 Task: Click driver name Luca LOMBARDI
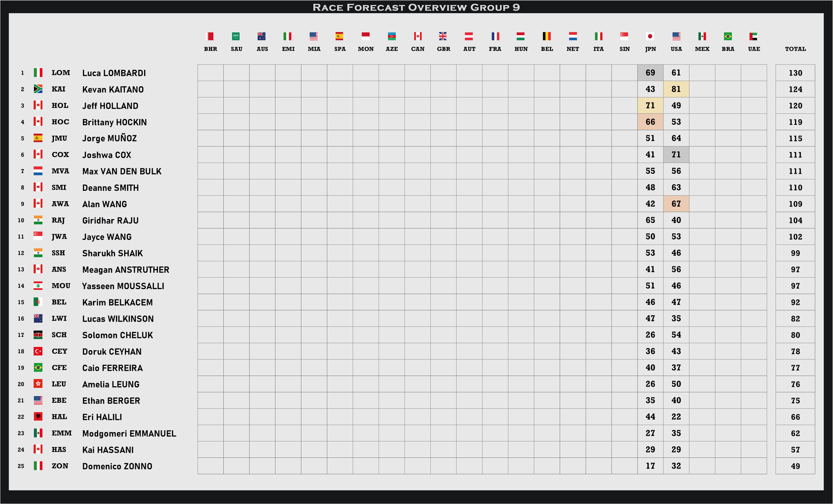[114, 73]
